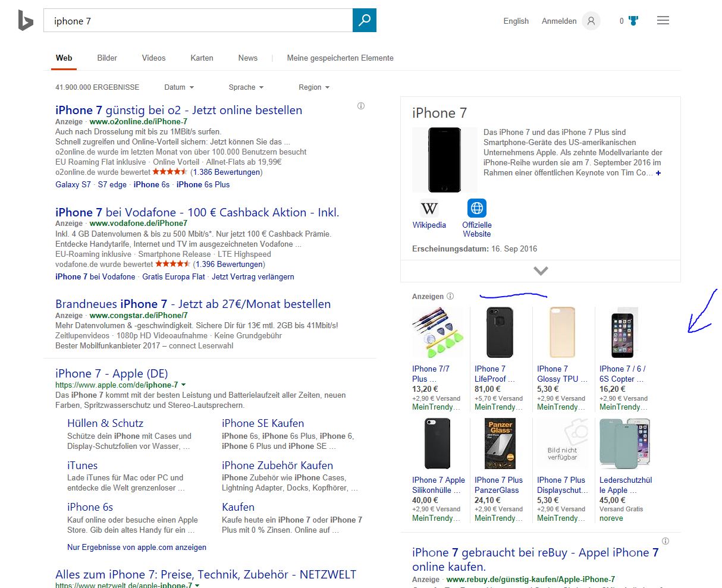The height and width of the screenshot is (588, 722).
Task: Expand the iPhone 7 info card chevron
Action: 541,271
